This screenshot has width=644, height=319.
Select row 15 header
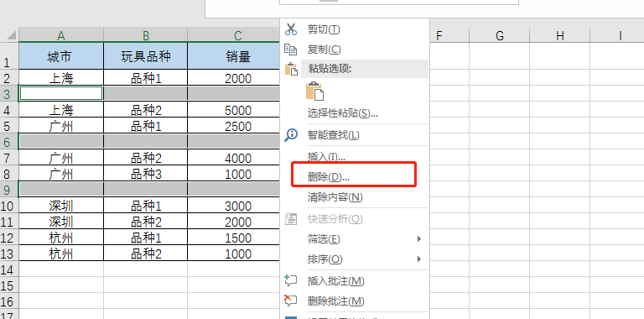9,285
